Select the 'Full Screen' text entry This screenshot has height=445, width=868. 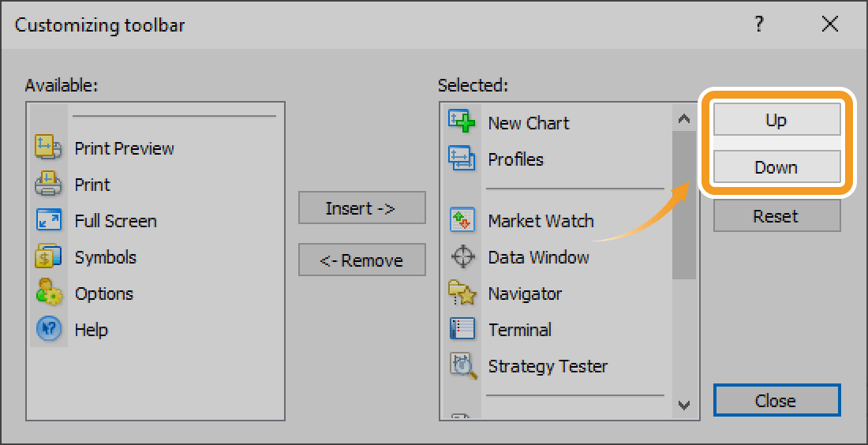(116, 222)
